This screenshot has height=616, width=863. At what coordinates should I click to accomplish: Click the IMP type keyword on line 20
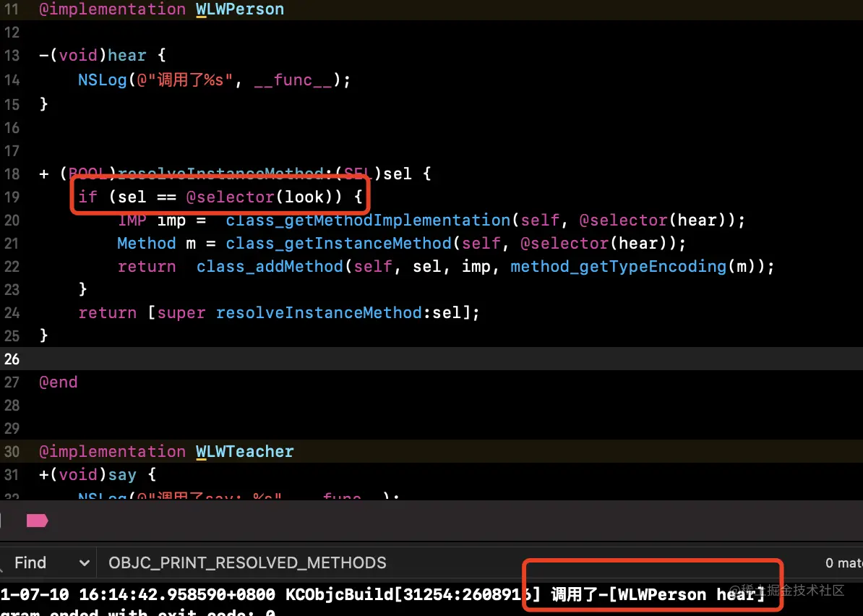pos(132,221)
